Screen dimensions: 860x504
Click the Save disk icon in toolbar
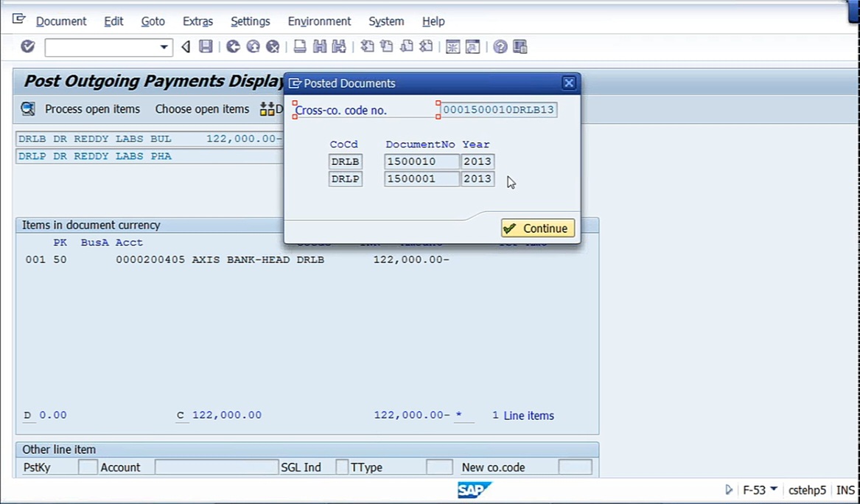pyautogui.click(x=206, y=46)
